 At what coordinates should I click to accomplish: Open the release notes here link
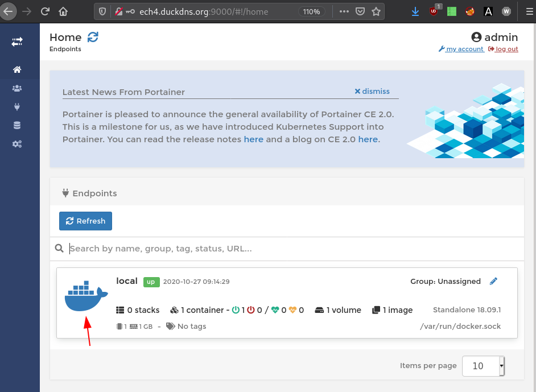[254, 139]
